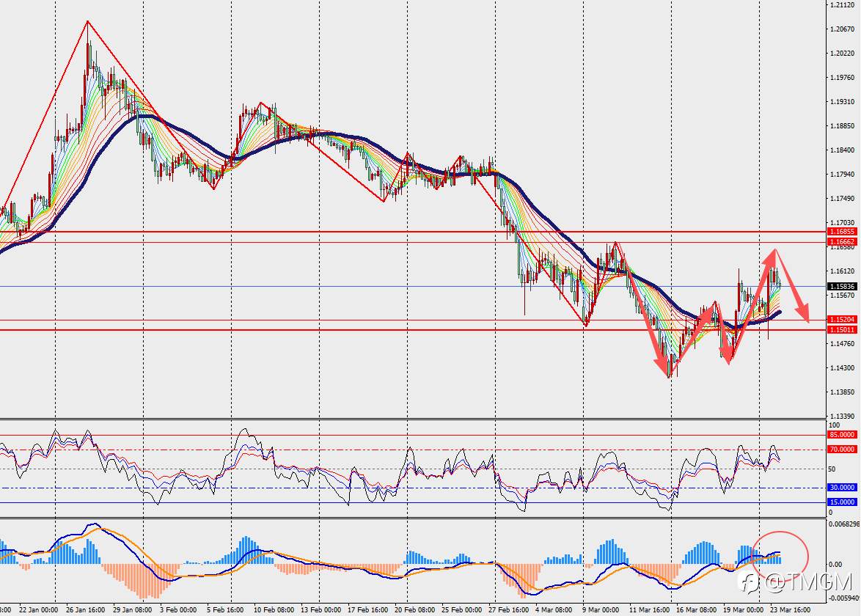
Task: Click the 1.18850 price axis value
Action: [x=843, y=125]
